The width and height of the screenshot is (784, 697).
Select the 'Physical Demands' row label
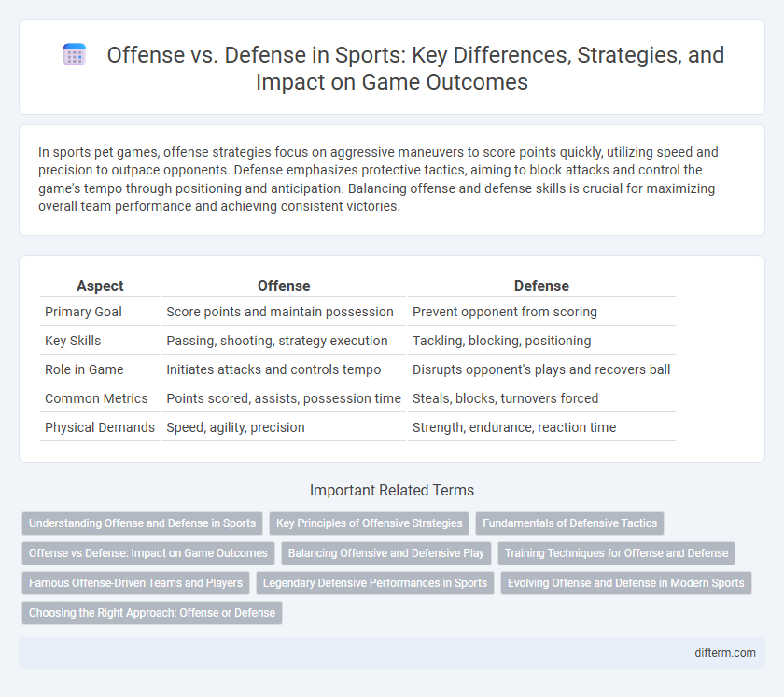pyautogui.click(x=100, y=427)
